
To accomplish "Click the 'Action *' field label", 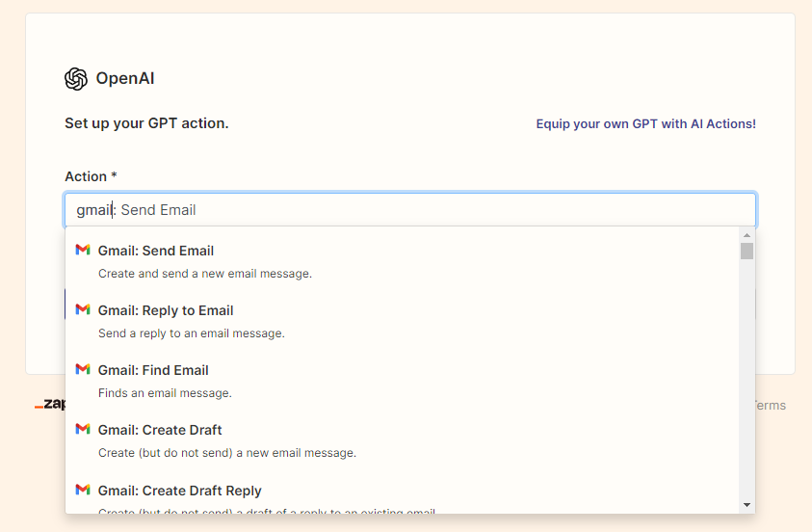I will (x=92, y=176).
